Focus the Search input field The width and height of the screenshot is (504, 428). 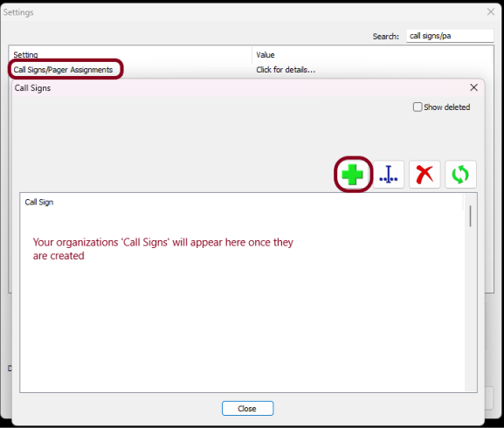pos(450,36)
